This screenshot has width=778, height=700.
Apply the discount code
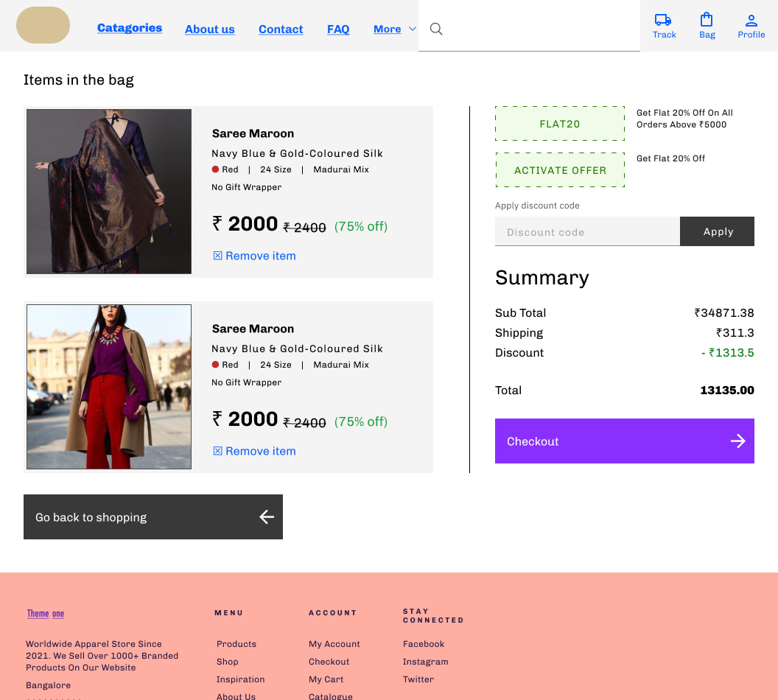(x=717, y=231)
